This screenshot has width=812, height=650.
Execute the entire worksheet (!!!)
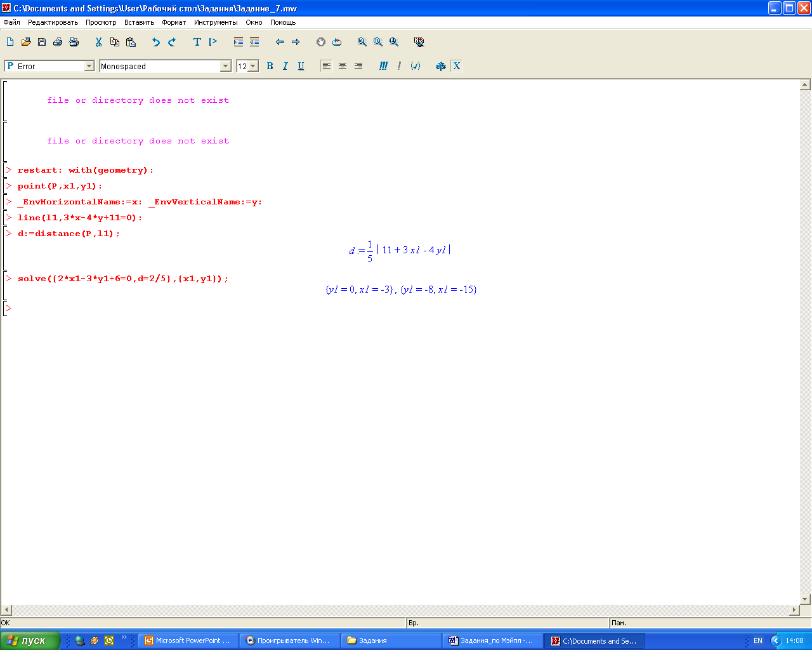coord(383,66)
